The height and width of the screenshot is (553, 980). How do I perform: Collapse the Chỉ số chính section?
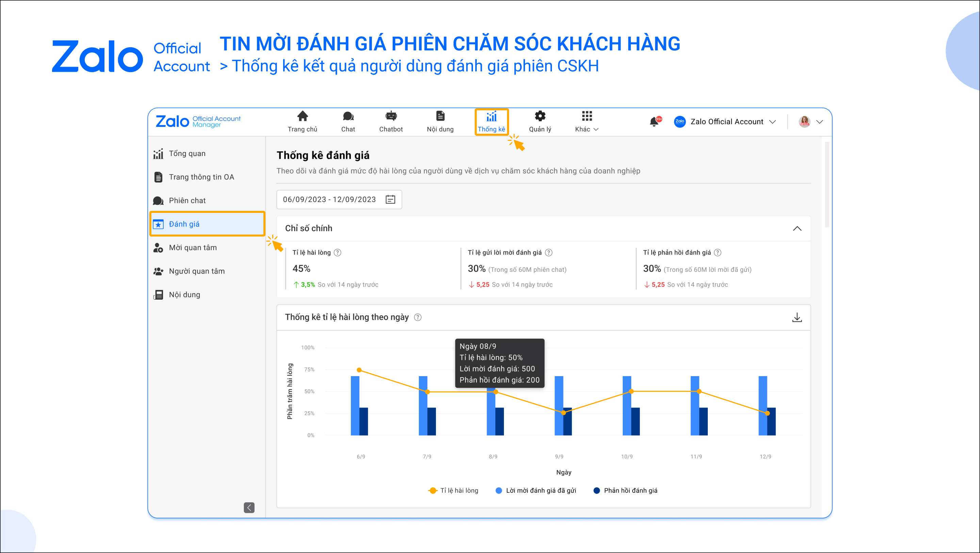click(797, 229)
